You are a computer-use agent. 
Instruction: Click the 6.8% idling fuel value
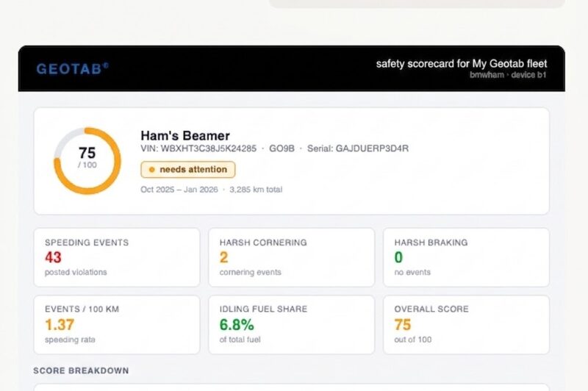pyautogui.click(x=237, y=325)
